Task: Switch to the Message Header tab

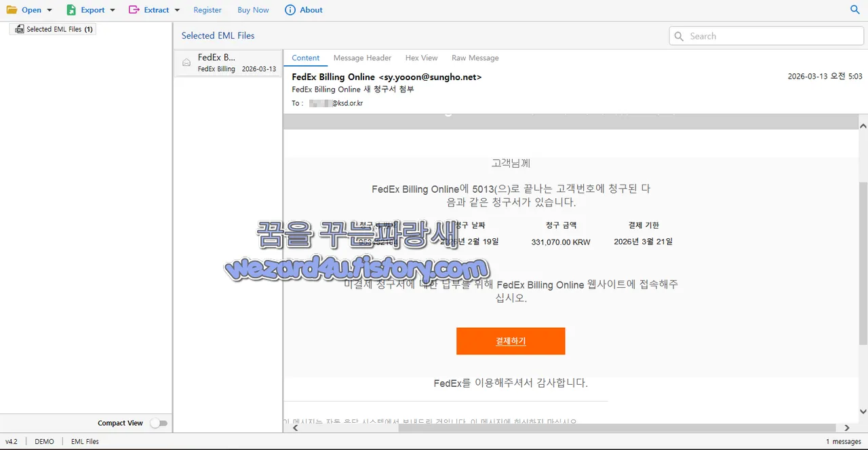Action: tap(362, 58)
